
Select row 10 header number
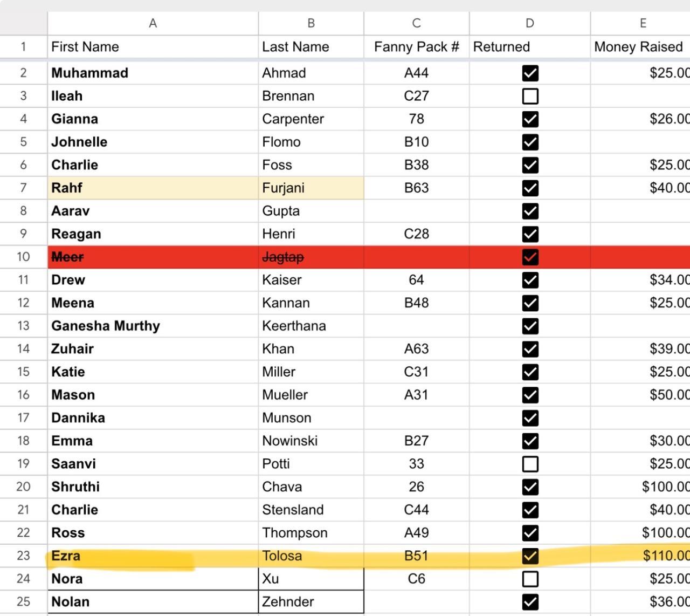click(x=23, y=257)
